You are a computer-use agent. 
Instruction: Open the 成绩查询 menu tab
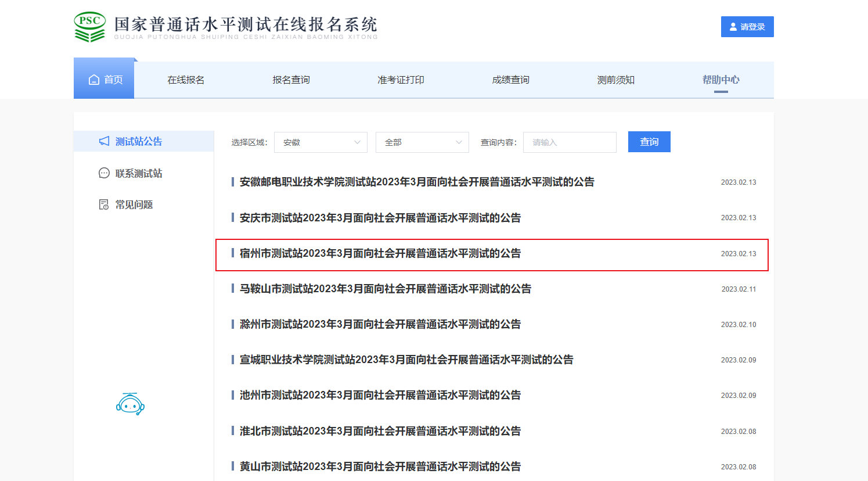pyautogui.click(x=511, y=80)
